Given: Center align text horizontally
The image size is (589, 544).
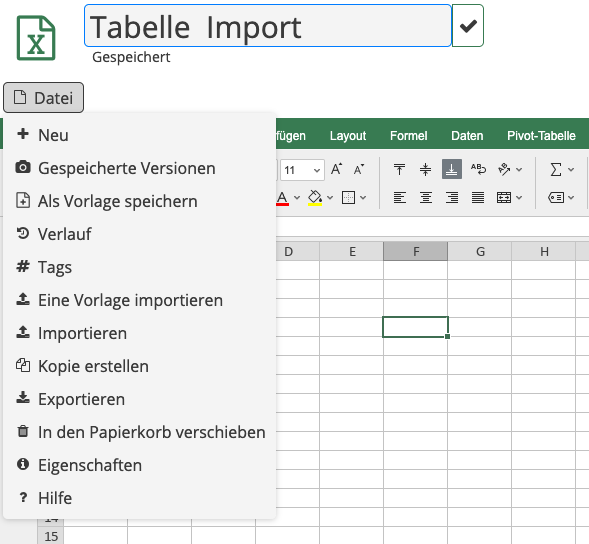Looking at the screenshot, I should [425, 197].
